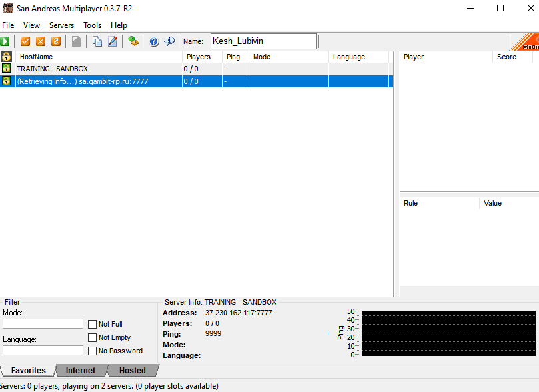Open the Servers menu
The height and width of the screenshot is (392, 539).
coord(61,25)
